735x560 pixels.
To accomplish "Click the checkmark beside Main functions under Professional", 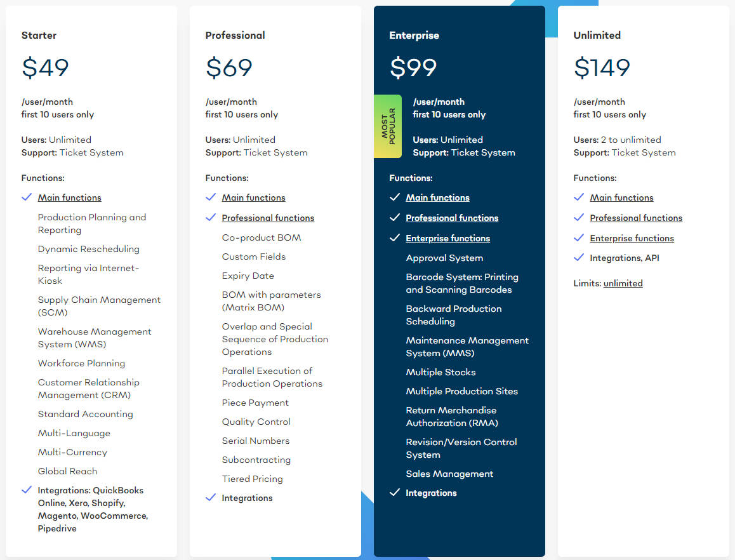I will tap(210, 197).
